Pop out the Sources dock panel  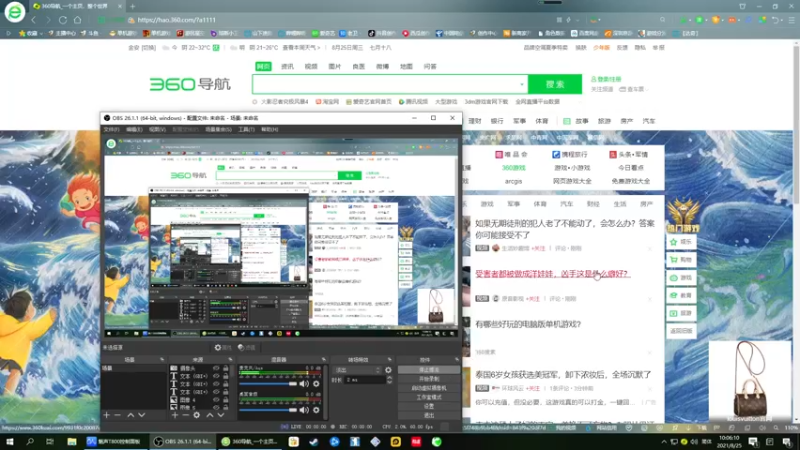[x=230, y=360]
